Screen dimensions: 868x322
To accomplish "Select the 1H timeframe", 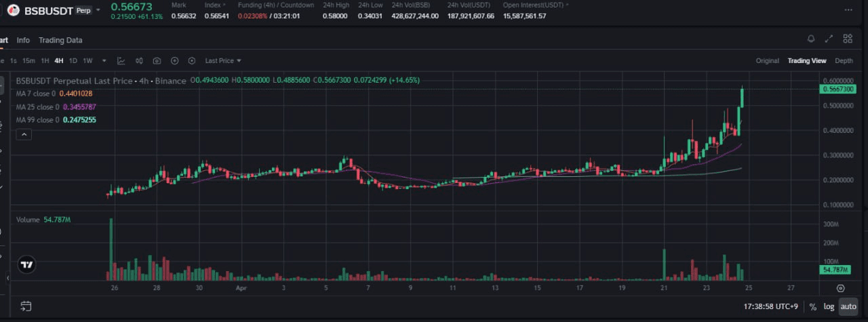I will point(45,61).
